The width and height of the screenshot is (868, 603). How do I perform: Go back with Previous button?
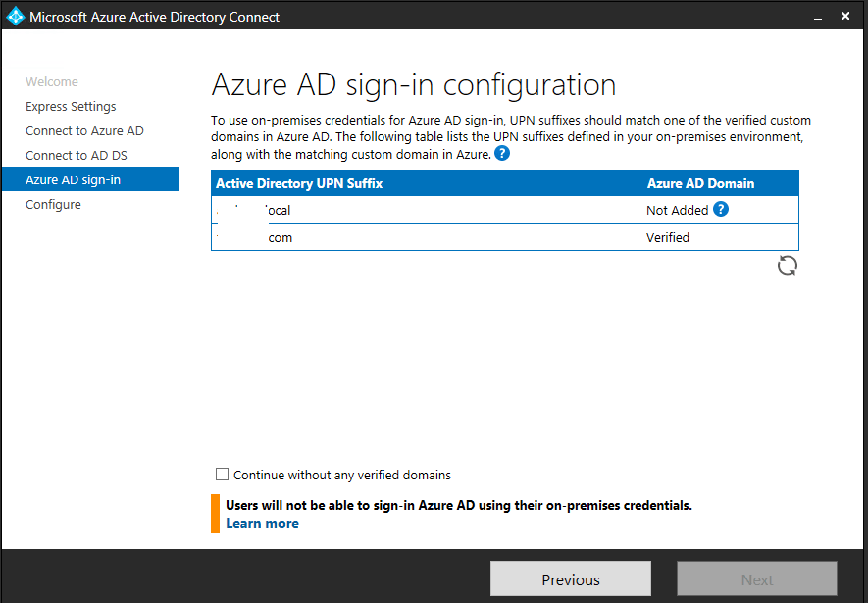(x=571, y=579)
